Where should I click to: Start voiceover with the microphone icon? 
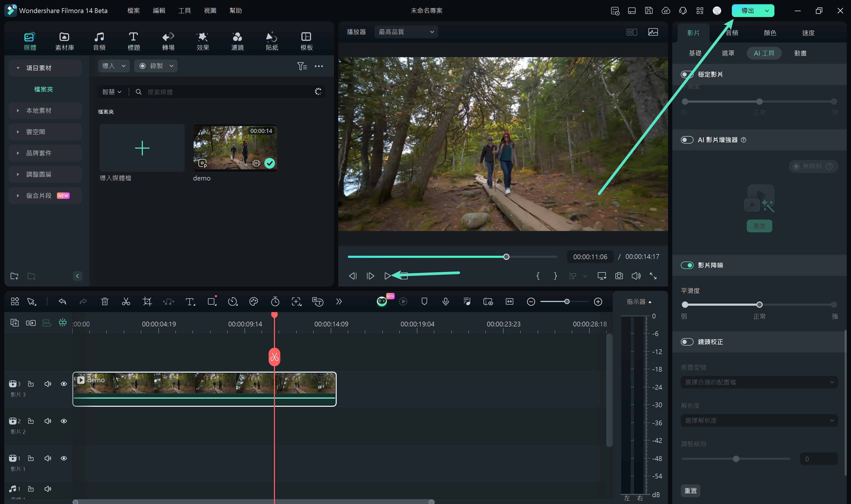pyautogui.click(x=446, y=302)
